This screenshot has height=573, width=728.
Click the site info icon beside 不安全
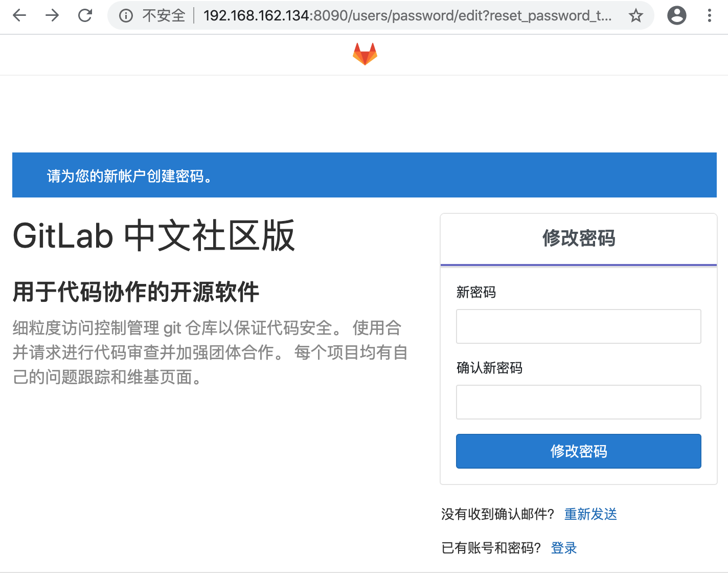(x=126, y=16)
